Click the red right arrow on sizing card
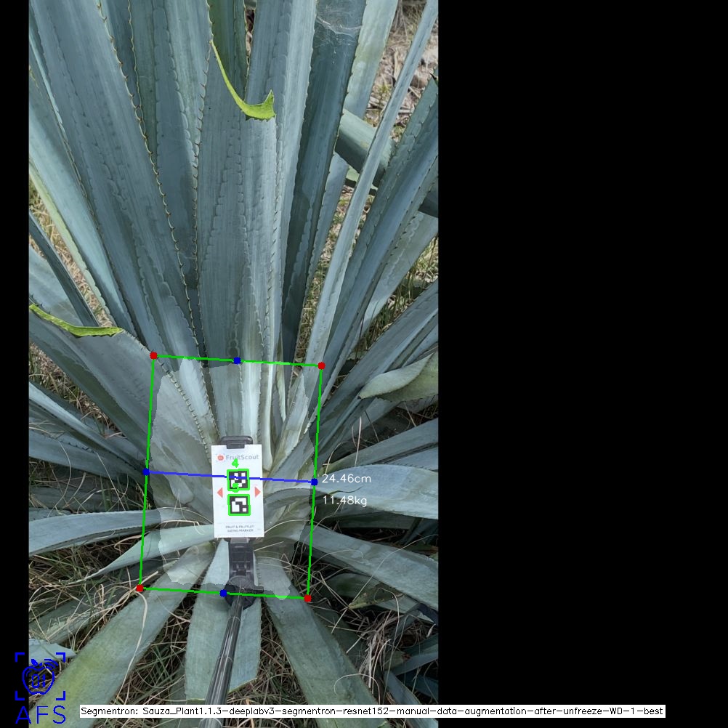The image size is (728, 728). 257,492
